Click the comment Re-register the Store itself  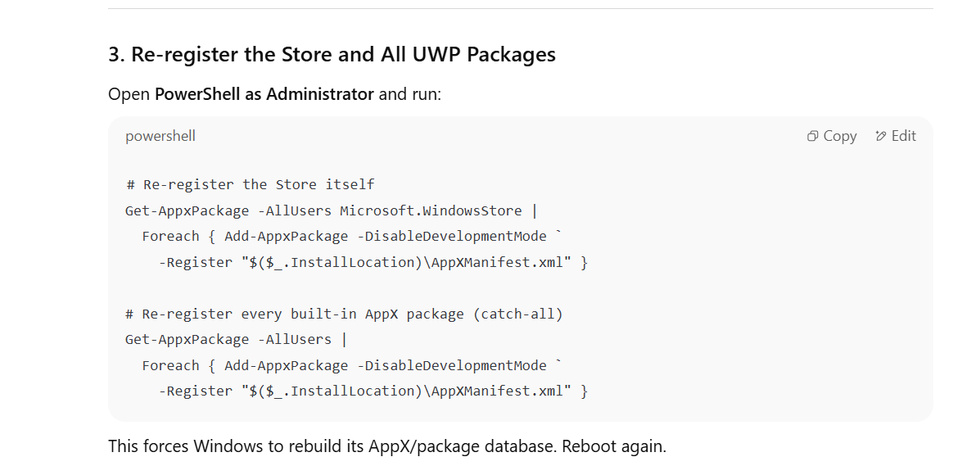point(250,184)
